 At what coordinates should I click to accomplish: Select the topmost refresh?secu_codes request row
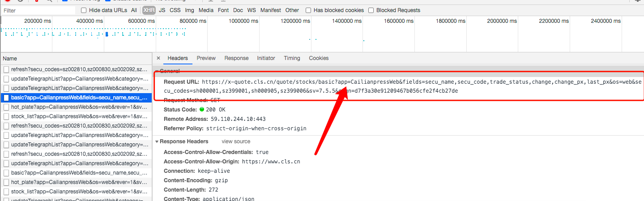point(76,69)
